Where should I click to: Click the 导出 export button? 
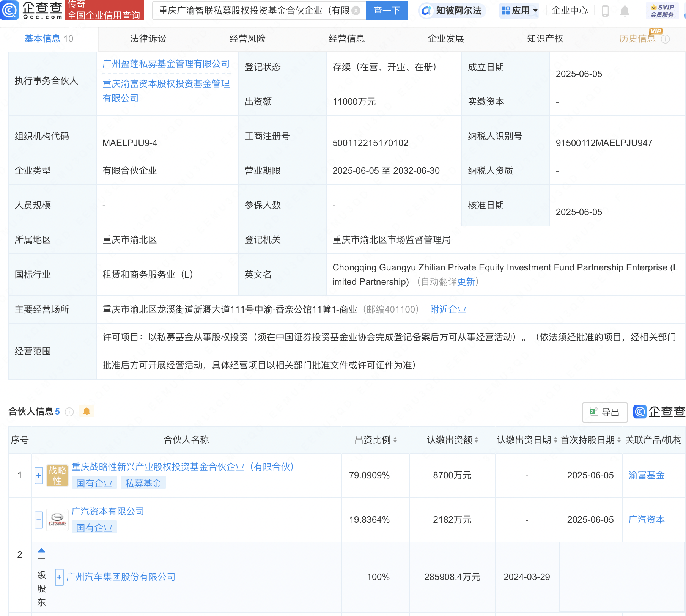tap(605, 412)
